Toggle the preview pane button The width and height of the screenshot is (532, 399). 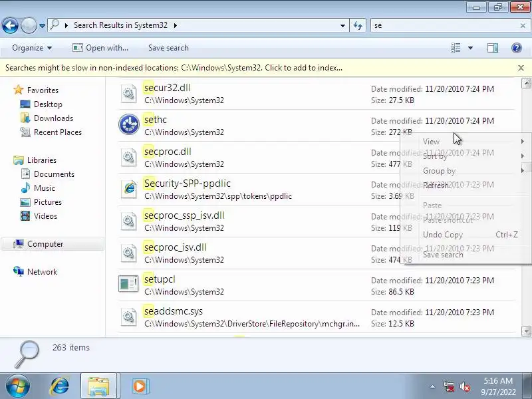click(493, 48)
